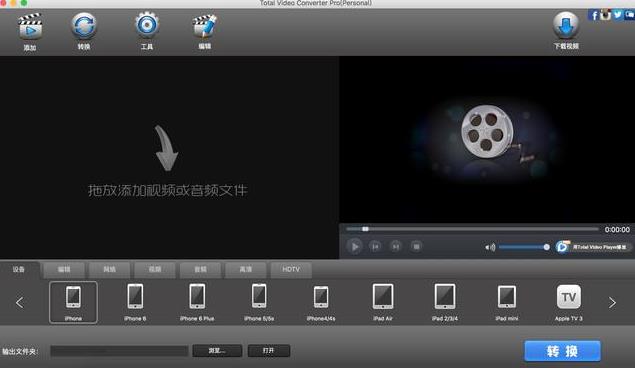Open the Facebook social icon

[x=593, y=15]
